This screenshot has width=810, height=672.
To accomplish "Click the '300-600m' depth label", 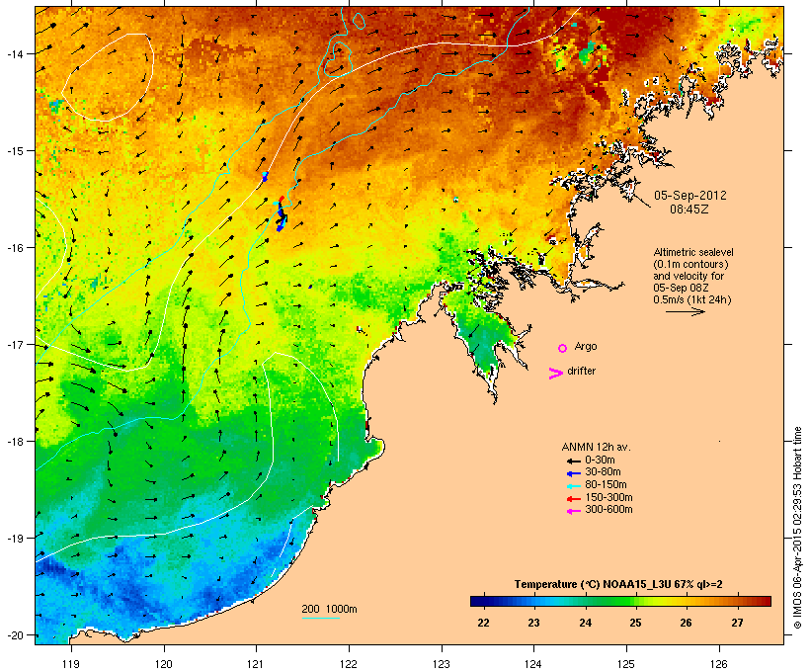I will tap(608, 510).
